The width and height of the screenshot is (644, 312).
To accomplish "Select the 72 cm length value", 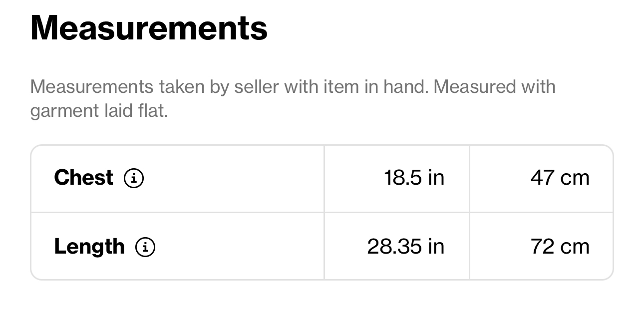I will (560, 247).
